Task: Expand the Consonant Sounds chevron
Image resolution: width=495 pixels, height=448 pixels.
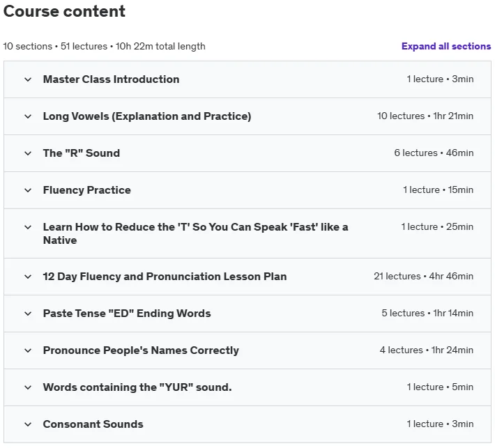Action: point(28,424)
